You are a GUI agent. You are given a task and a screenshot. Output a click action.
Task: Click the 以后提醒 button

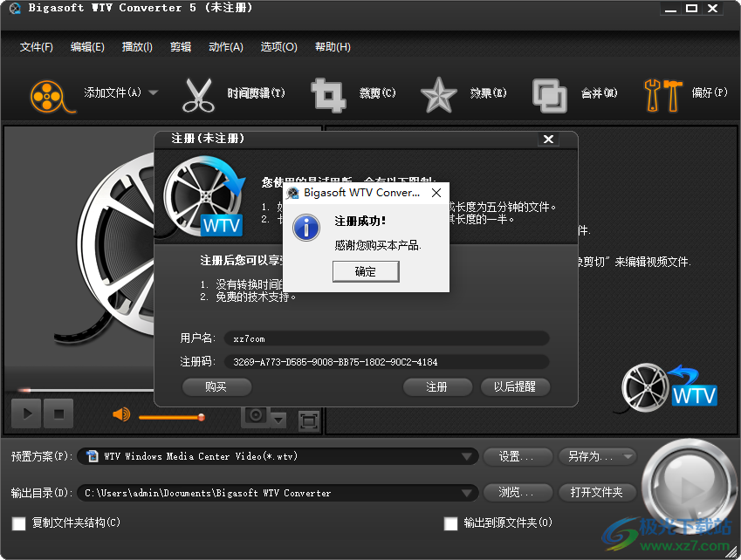pos(515,386)
